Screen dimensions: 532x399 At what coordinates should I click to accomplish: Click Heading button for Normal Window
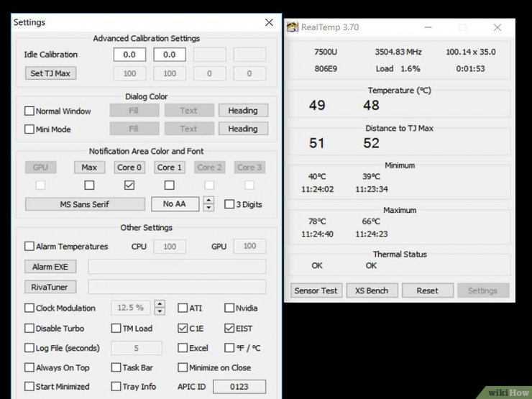[x=243, y=111]
